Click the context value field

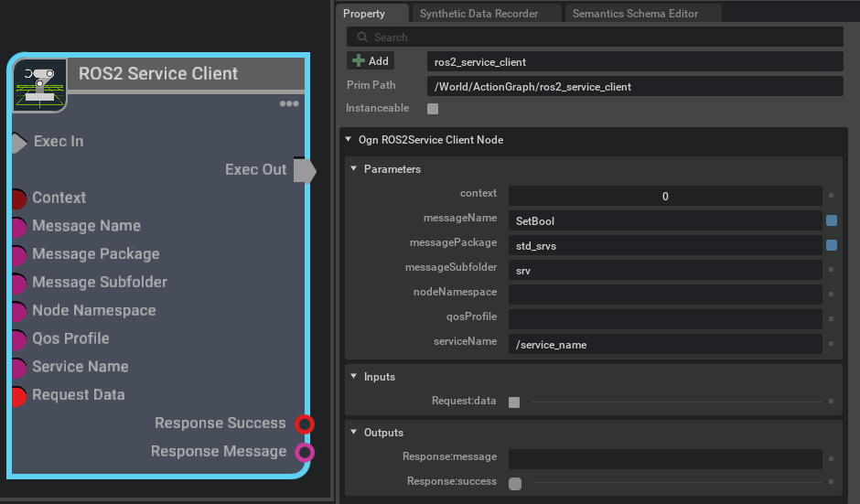click(x=665, y=196)
